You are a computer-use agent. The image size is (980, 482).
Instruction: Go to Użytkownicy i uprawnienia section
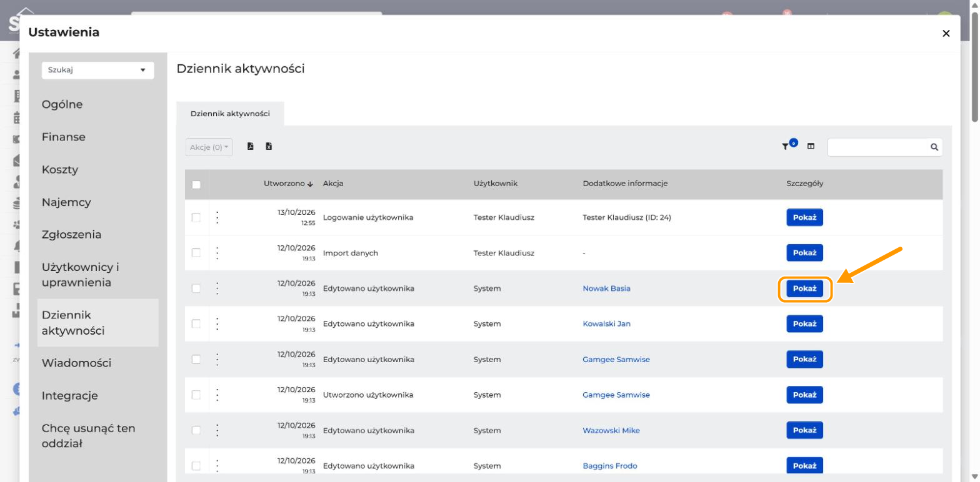81,275
